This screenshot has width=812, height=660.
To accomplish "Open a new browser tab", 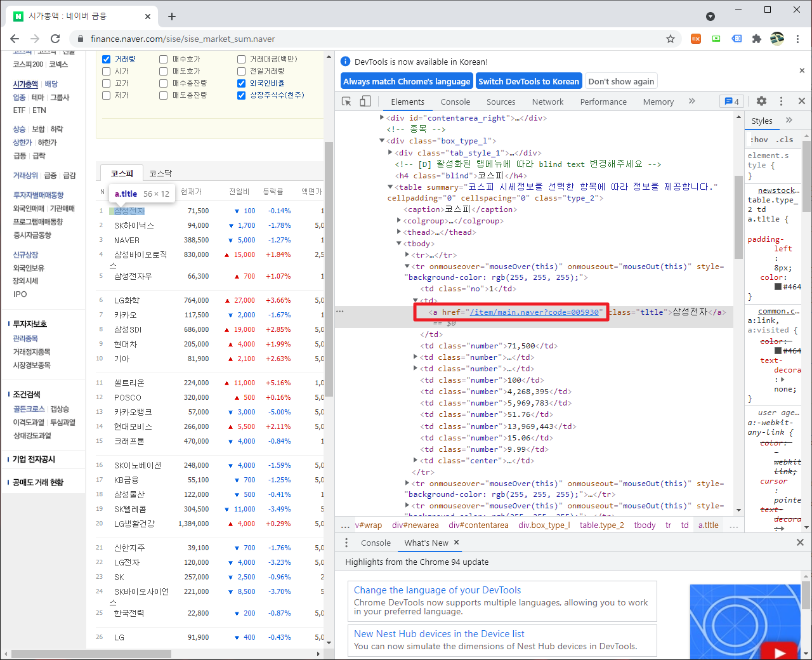I will [x=172, y=16].
